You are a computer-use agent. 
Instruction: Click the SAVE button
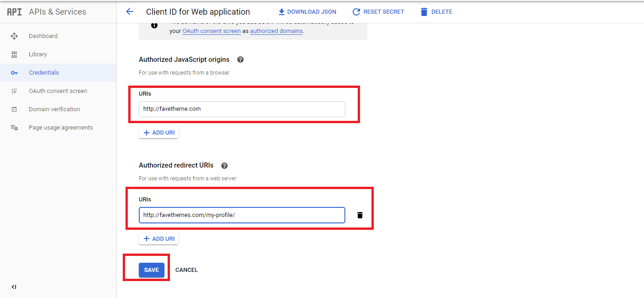[x=152, y=270]
